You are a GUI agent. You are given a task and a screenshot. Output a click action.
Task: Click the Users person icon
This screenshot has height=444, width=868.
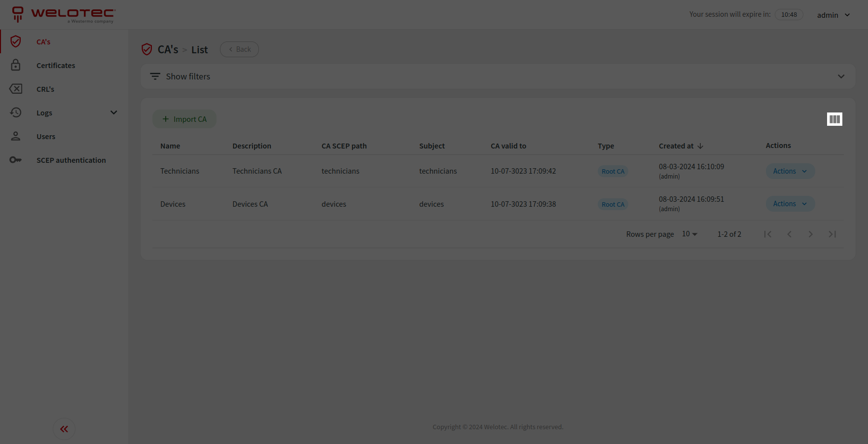point(16,136)
